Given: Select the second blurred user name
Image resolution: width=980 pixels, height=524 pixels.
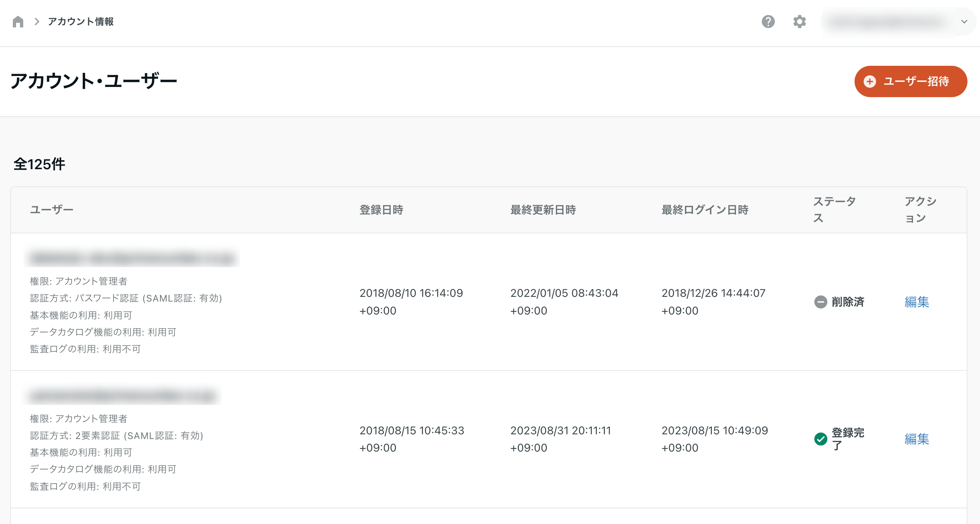Looking at the screenshot, I should (x=123, y=396).
